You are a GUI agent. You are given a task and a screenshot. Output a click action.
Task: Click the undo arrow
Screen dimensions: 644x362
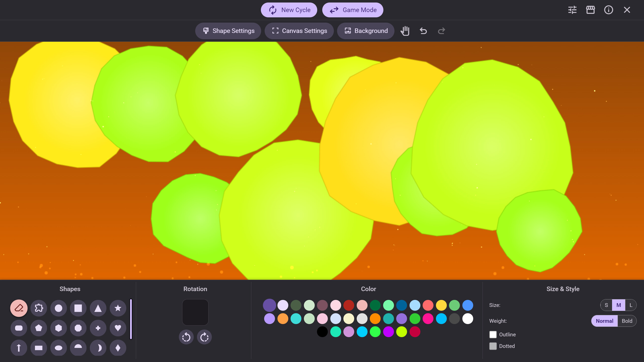tap(423, 31)
